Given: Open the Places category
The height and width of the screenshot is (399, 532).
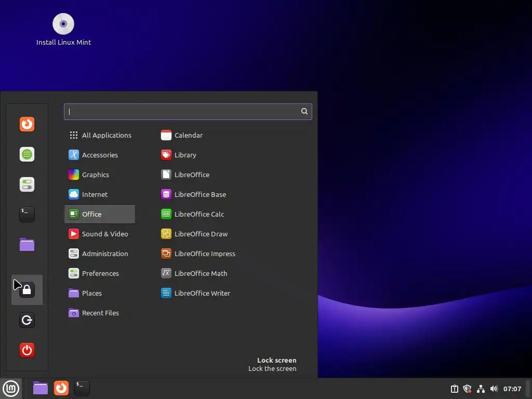Looking at the screenshot, I should pyautogui.click(x=100, y=293).
